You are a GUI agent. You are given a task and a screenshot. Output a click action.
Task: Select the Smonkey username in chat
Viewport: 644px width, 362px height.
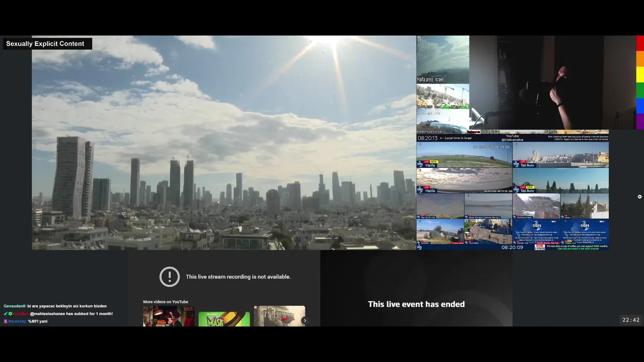click(x=18, y=321)
